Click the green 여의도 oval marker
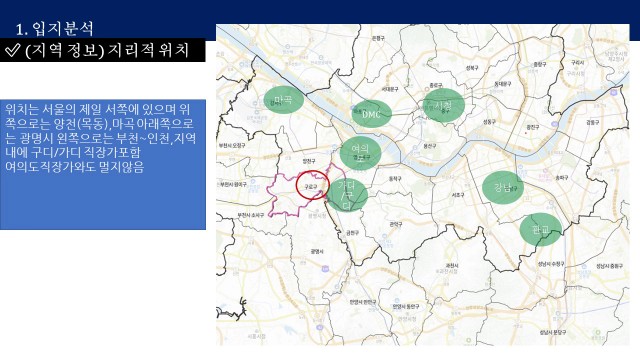This screenshot has width=640, height=360. (x=360, y=153)
